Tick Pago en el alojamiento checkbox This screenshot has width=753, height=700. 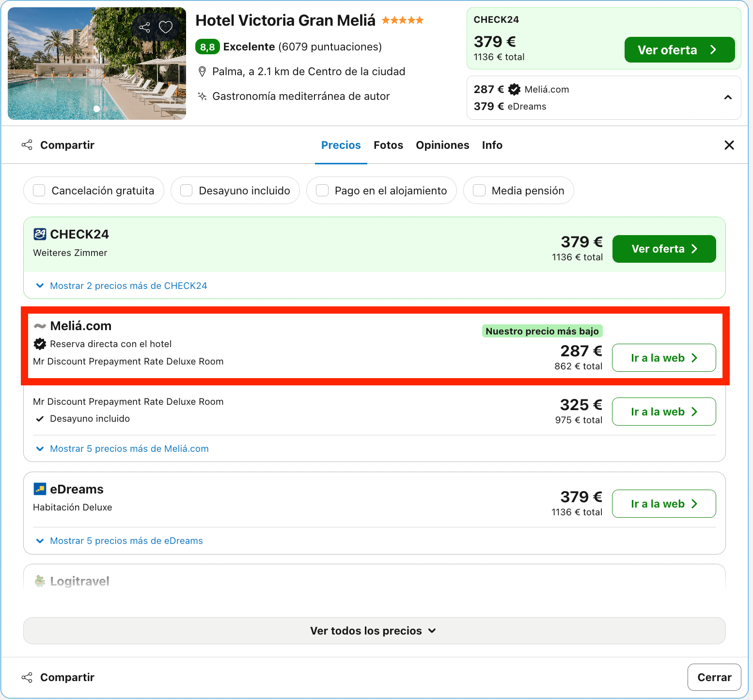click(322, 191)
